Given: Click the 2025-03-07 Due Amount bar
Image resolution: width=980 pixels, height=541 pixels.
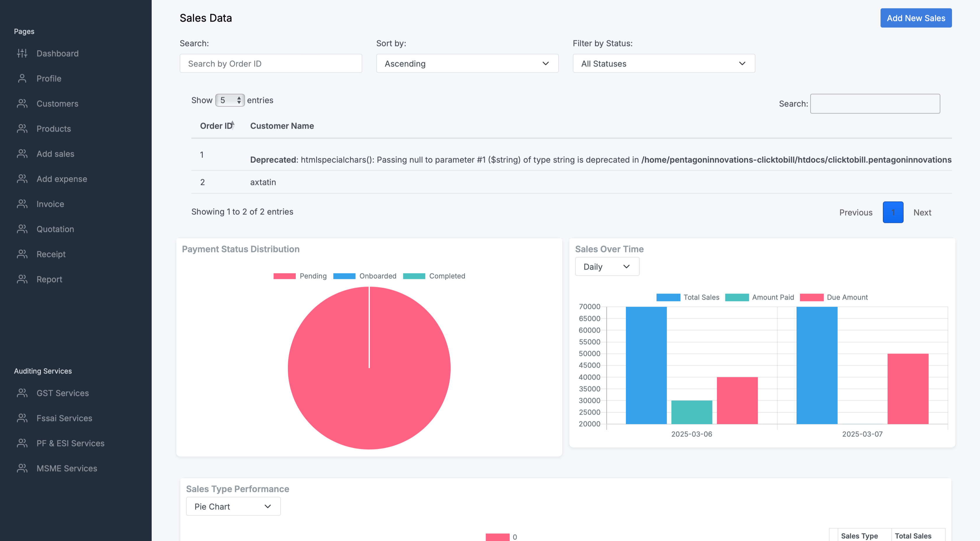Looking at the screenshot, I should coord(908,389).
